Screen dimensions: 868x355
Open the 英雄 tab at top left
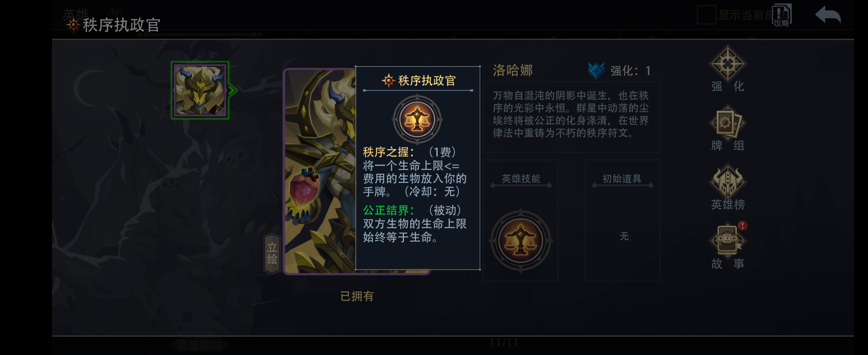pos(75,14)
